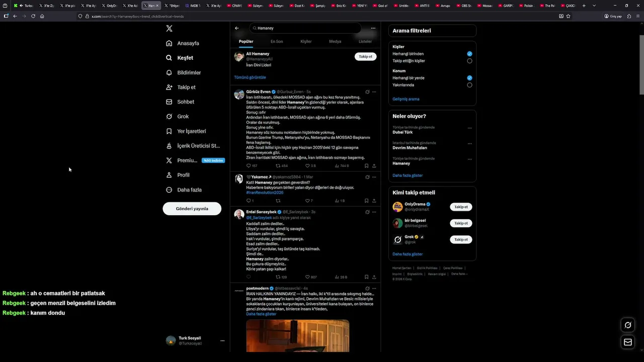
Task: Open #IranRevolution2026 hashtag
Action: [265, 193]
